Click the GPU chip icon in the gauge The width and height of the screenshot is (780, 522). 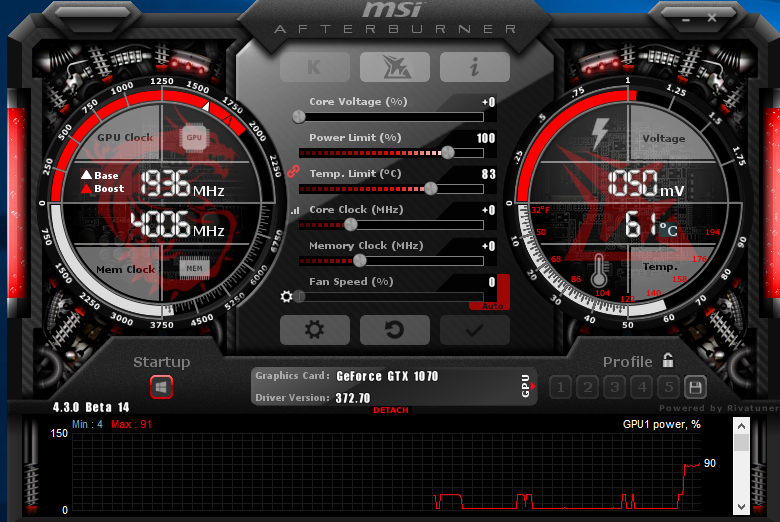click(194, 137)
